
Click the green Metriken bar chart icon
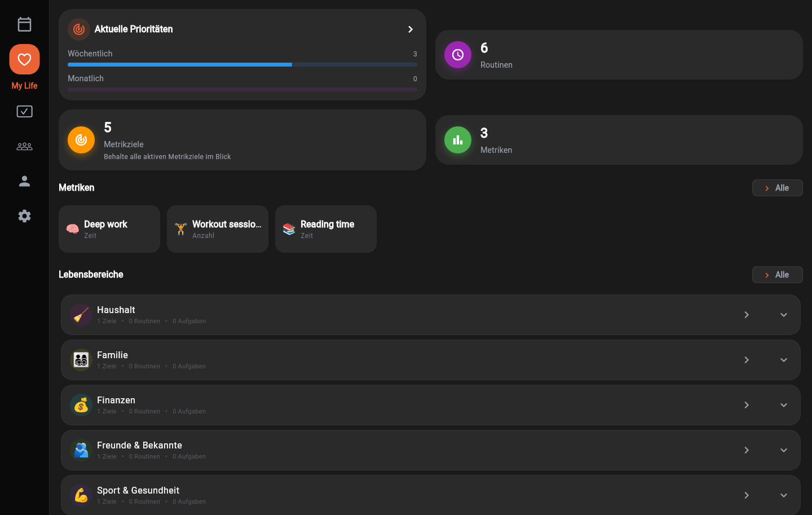458,140
